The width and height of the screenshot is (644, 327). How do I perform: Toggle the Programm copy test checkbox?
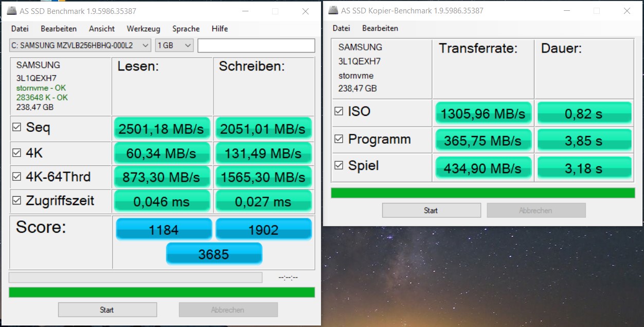[339, 139]
